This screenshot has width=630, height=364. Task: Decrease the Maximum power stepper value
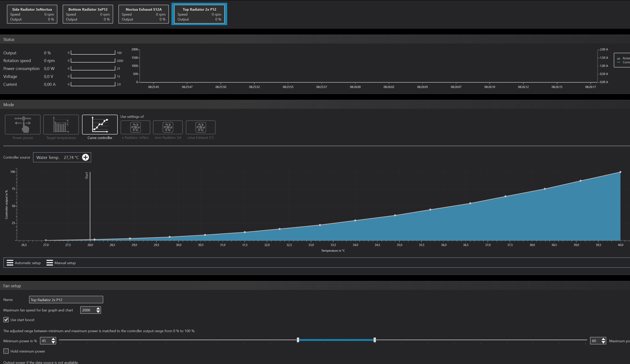(603, 342)
